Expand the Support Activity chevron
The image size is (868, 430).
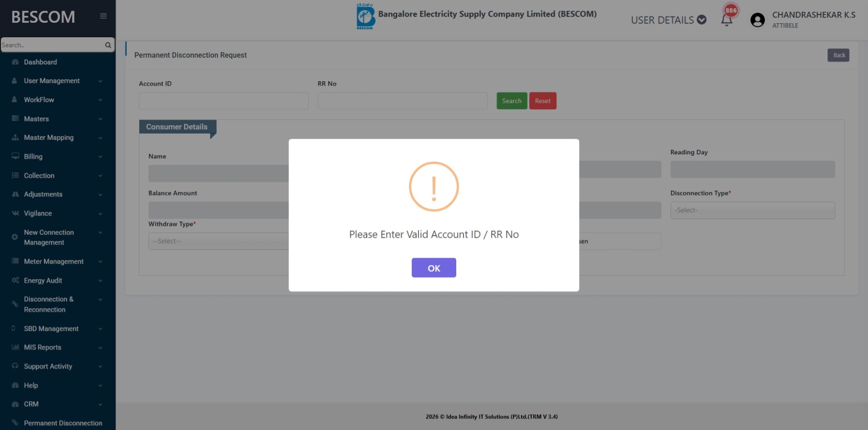100,367
